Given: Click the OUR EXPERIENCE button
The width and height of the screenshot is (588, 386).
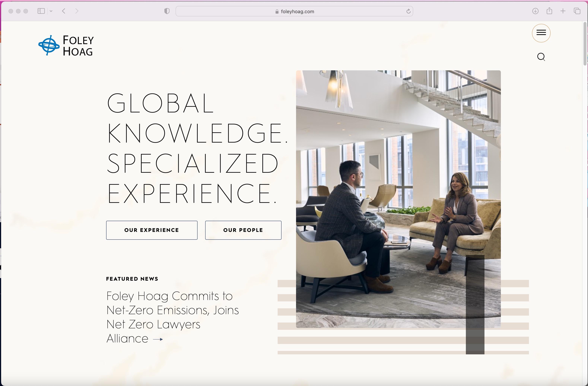Looking at the screenshot, I should point(152,230).
